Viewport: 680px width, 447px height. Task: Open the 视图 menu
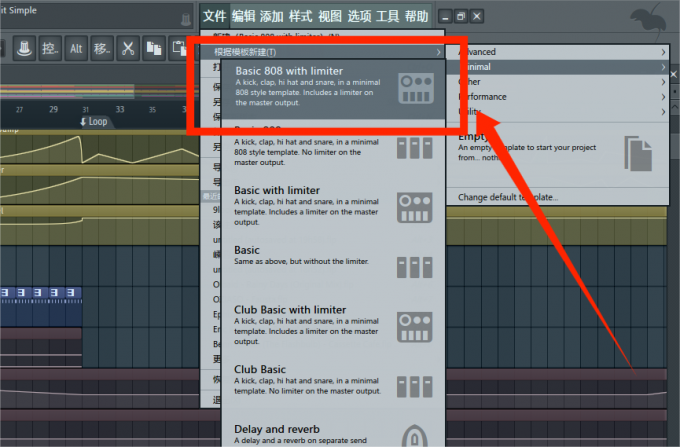point(330,16)
